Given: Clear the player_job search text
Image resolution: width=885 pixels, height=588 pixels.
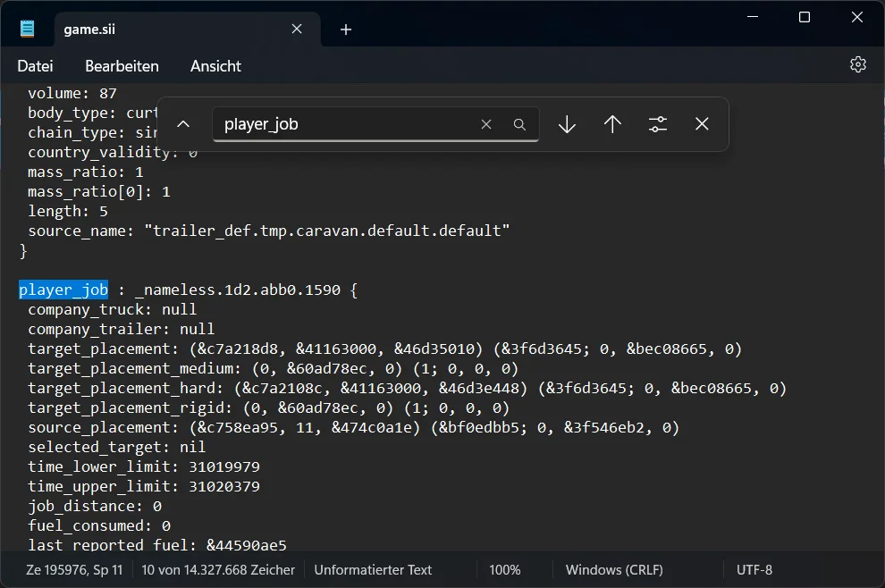Looking at the screenshot, I should click(486, 124).
